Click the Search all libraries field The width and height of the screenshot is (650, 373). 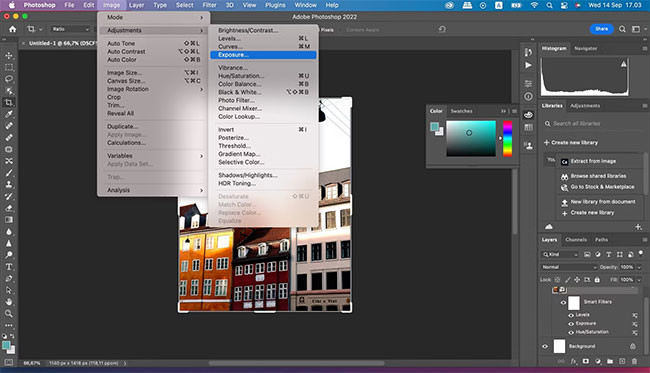(x=592, y=124)
